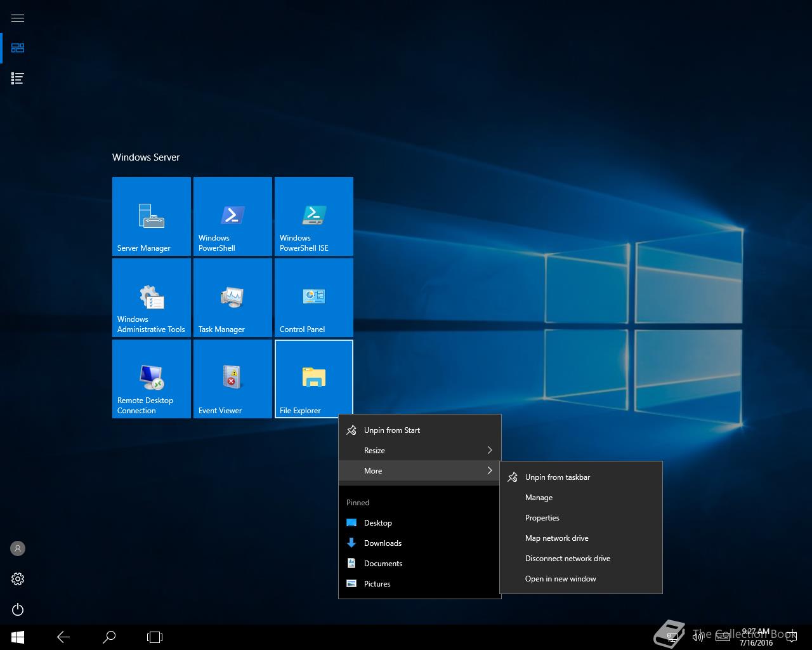Open the Server Manager tile
The height and width of the screenshot is (650, 812).
[152, 216]
